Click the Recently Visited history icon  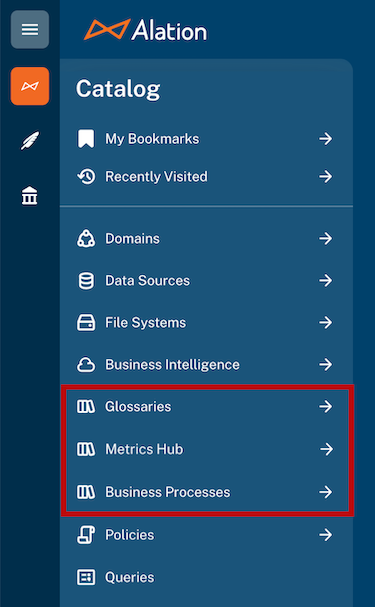point(86,177)
